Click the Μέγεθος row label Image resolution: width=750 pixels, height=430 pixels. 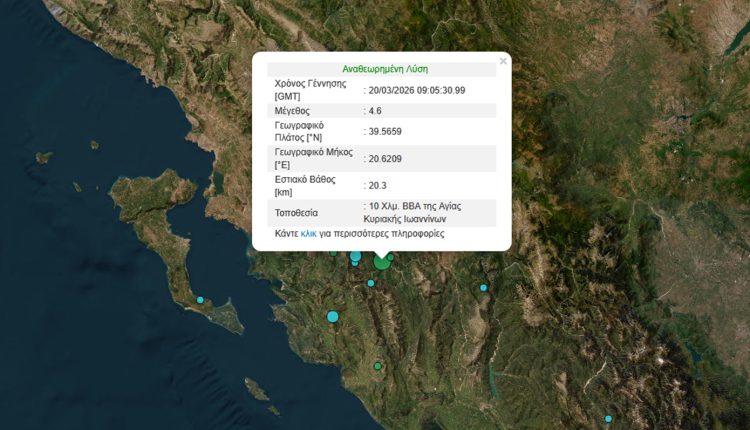click(x=293, y=110)
